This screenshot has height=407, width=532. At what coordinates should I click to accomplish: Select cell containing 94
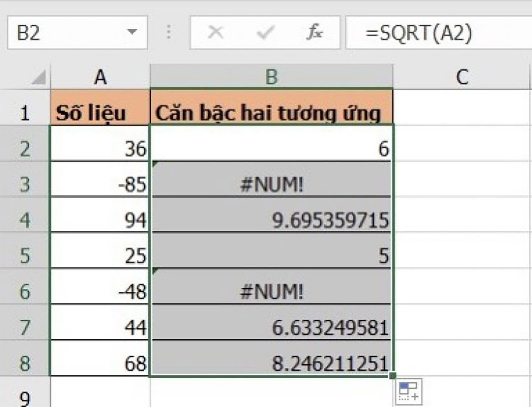pos(100,215)
